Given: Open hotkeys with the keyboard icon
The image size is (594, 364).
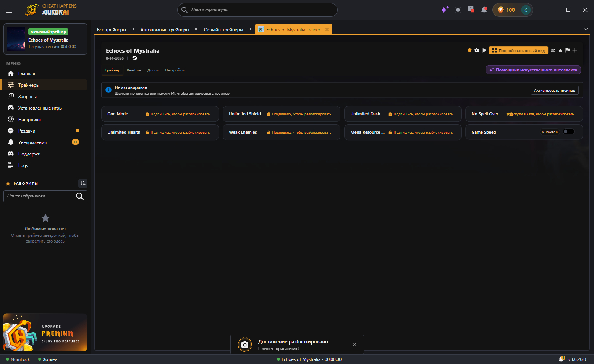Looking at the screenshot, I should [x=553, y=50].
